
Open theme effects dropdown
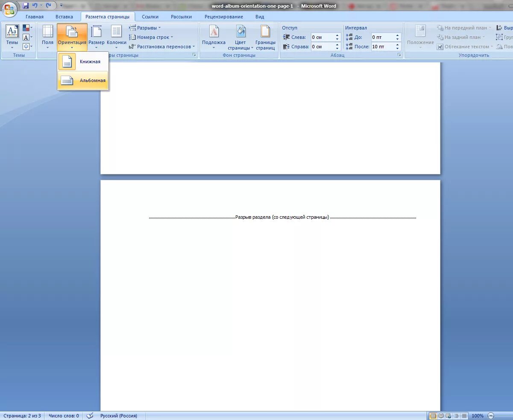pyautogui.click(x=27, y=46)
